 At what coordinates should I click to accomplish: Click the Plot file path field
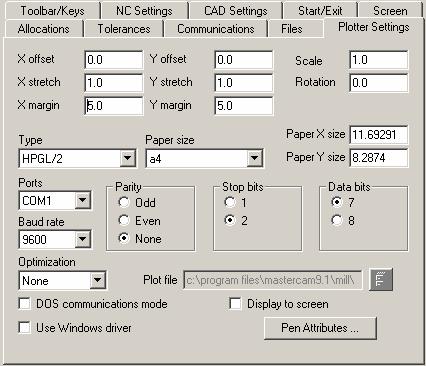(x=273, y=280)
